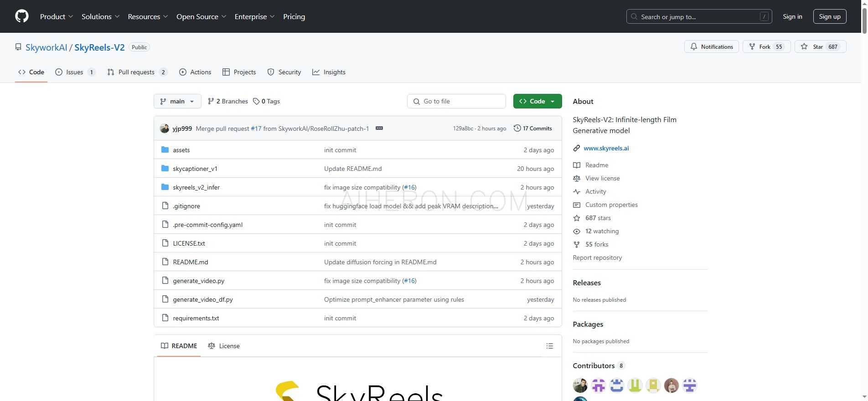Open LICENSE.txt file
The height and width of the screenshot is (401, 868).
click(x=189, y=243)
